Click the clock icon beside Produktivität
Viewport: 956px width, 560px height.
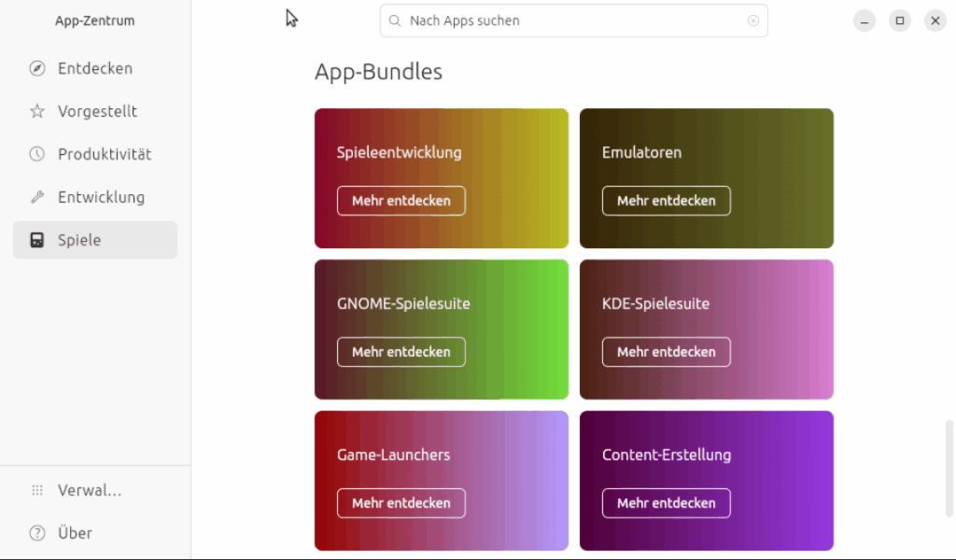point(37,154)
